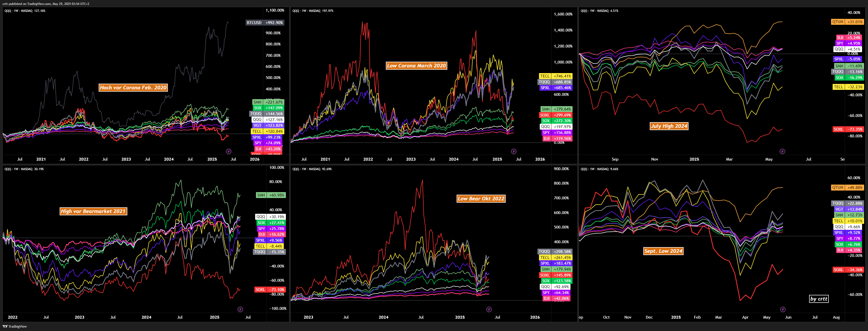Viewport: 868px width, 331px height.
Task: Click the TECL +746.41% label
Action: [x=555, y=76]
